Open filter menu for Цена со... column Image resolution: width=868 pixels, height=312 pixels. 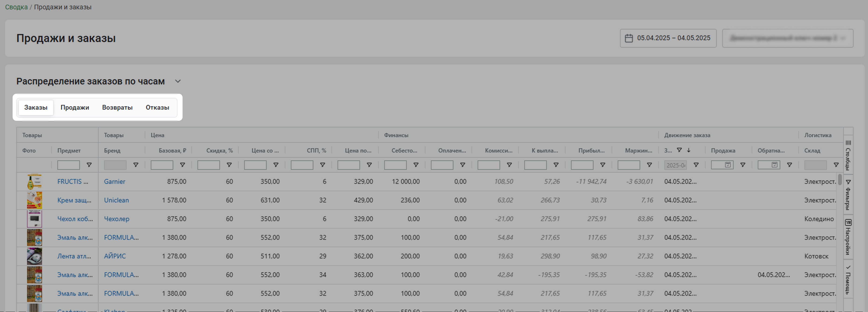[x=276, y=165]
